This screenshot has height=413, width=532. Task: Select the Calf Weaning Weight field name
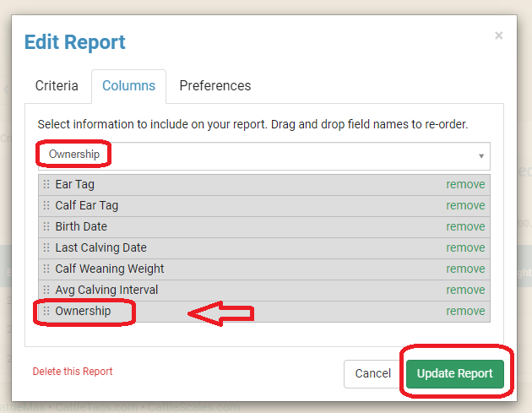tap(110, 269)
